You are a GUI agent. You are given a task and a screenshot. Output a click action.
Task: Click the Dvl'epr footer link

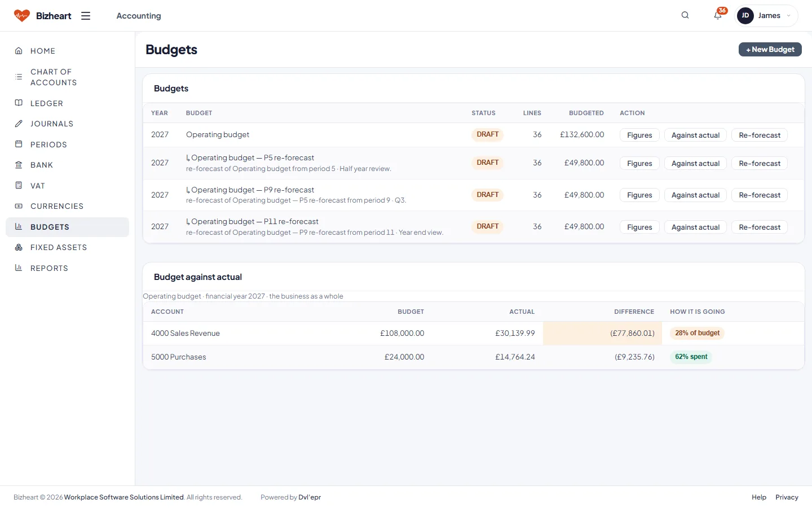point(310,497)
